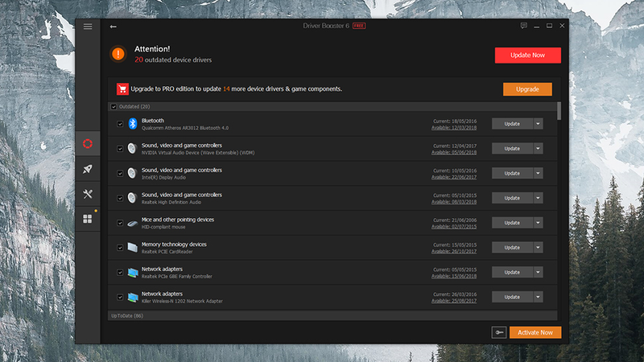Open Intel Display Audio available link 22/06/2017
Screen dimensions: 644x362
(454, 177)
